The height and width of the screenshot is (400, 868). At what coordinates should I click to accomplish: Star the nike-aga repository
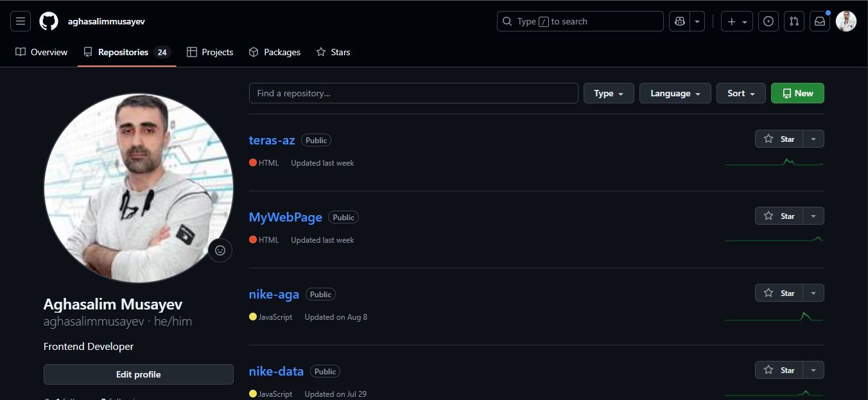tap(779, 293)
